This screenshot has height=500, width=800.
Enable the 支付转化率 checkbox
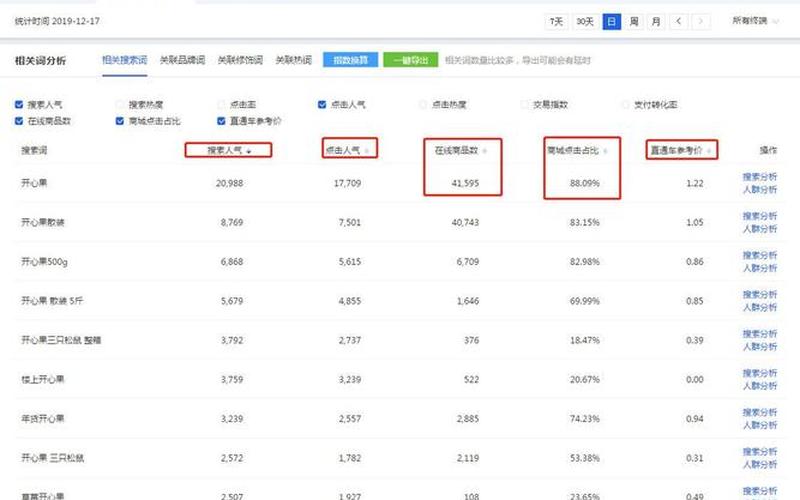[625, 105]
